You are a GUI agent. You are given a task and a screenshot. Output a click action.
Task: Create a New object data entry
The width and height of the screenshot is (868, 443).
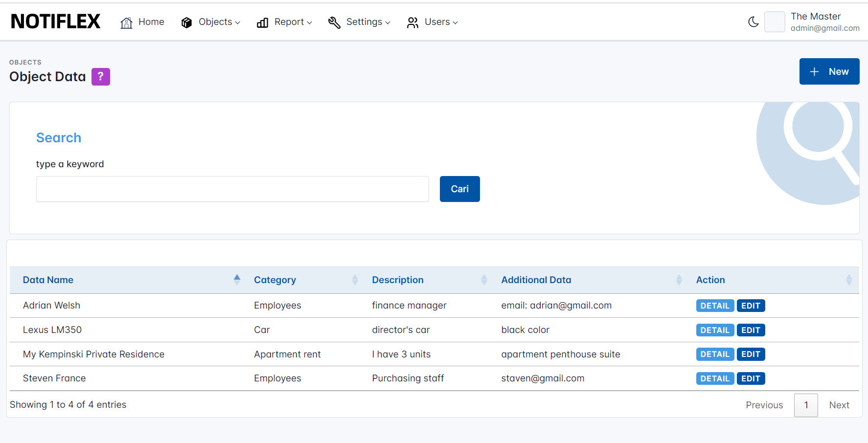[829, 71]
